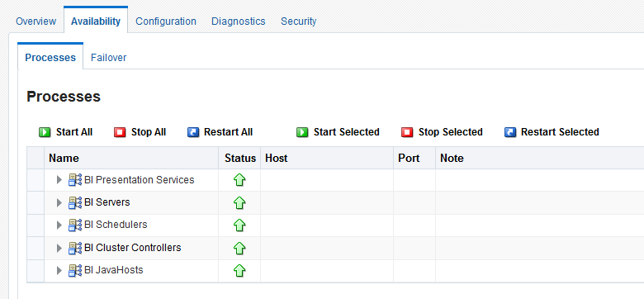The width and height of the screenshot is (644, 299).
Task: Click the Start Selected button label
Action: 347,132
